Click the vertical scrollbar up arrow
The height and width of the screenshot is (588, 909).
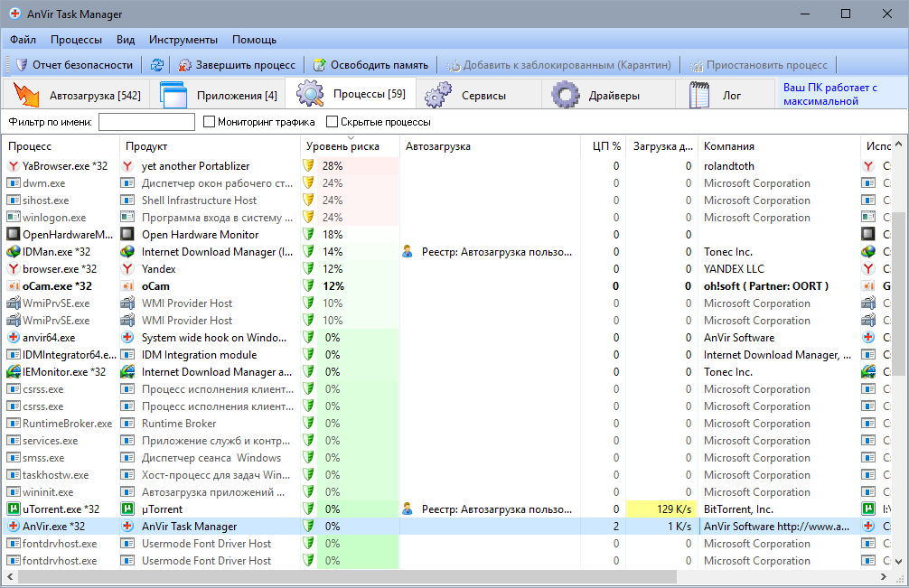click(898, 144)
